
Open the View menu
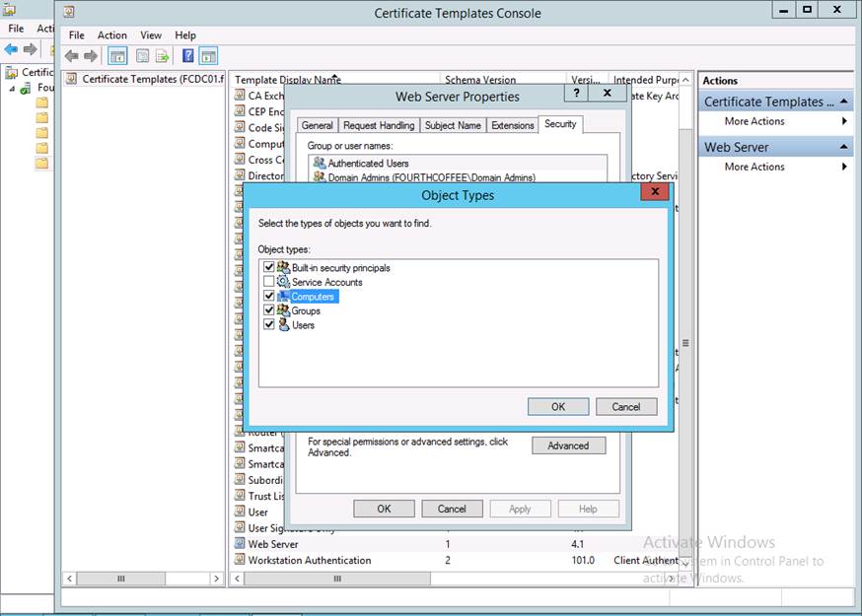[150, 35]
